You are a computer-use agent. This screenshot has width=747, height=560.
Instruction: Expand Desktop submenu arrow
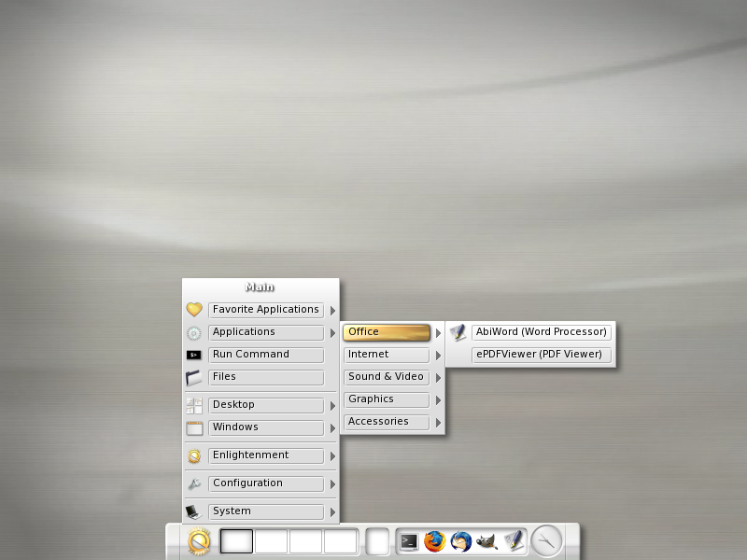332,406
